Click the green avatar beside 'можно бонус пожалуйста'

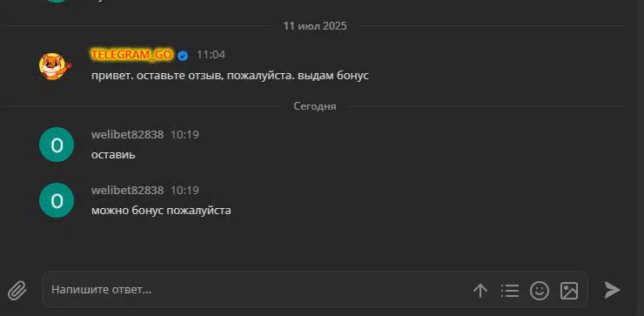click(x=57, y=200)
